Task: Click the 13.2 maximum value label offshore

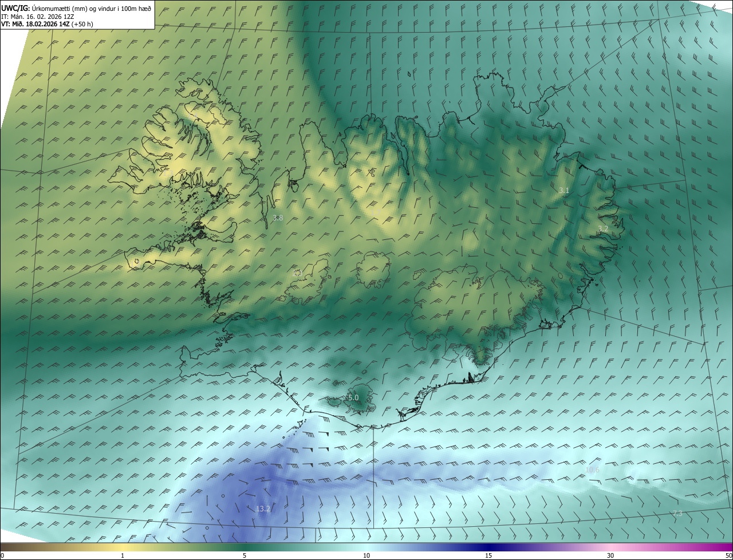Action: click(x=263, y=508)
